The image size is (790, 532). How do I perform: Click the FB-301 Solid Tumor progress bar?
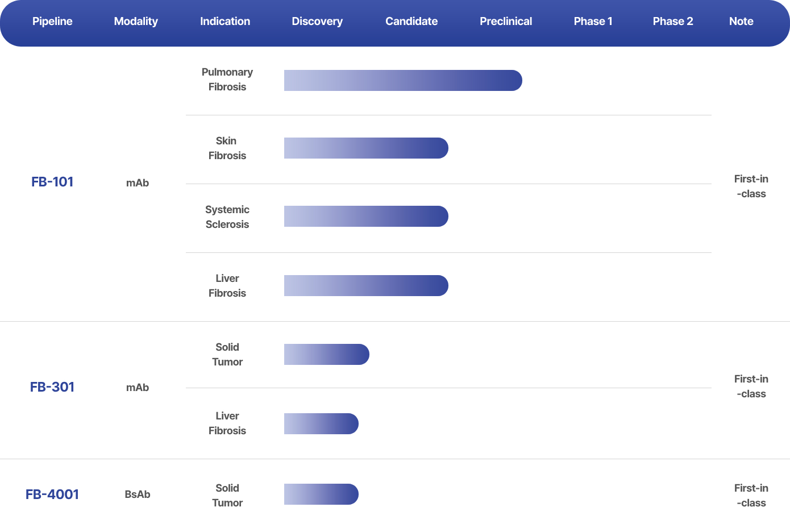point(327,355)
